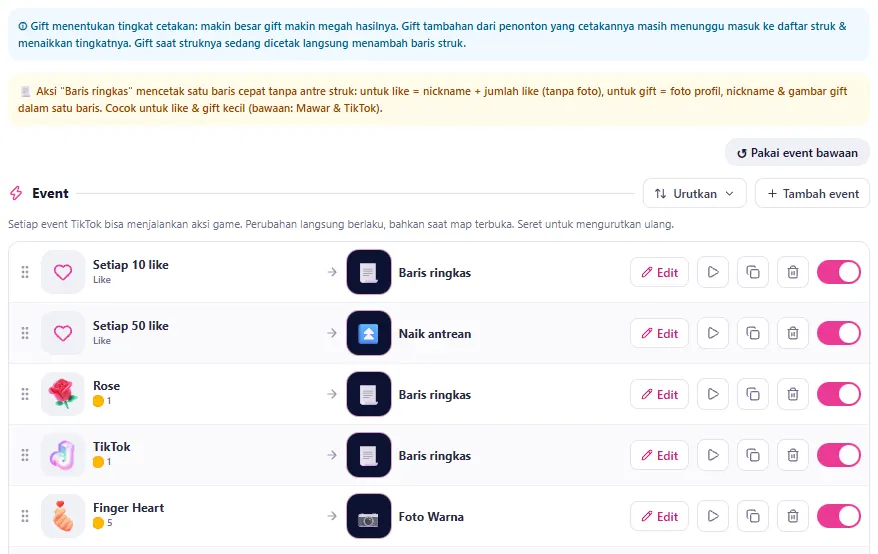
Task: Duplicate the Rose event
Action: point(753,394)
